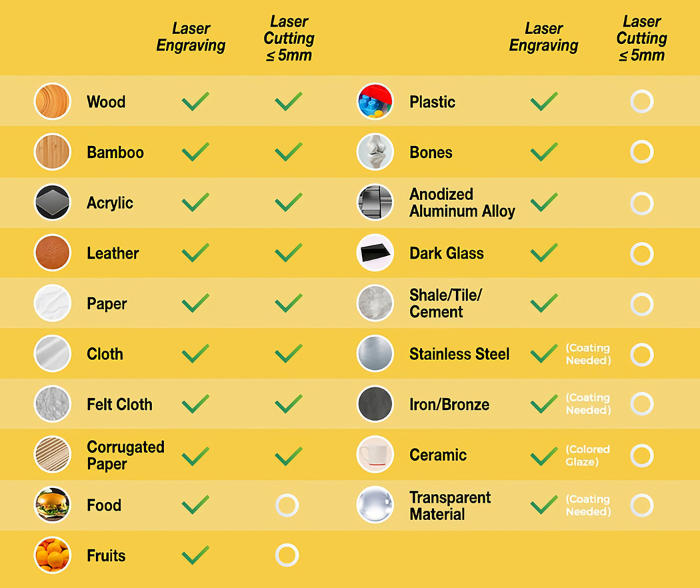The width and height of the screenshot is (700, 588).
Task: Click the Corrugated Paper label text
Action: click(x=125, y=455)
